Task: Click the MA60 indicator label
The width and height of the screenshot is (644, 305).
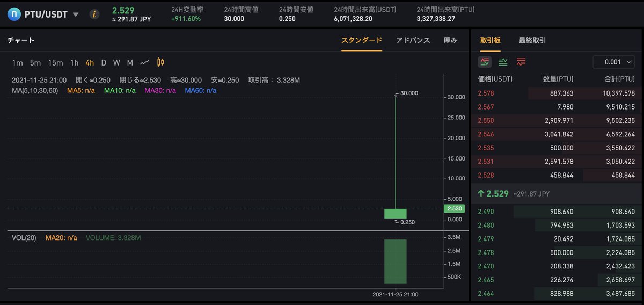Action: tap(201, 90)
